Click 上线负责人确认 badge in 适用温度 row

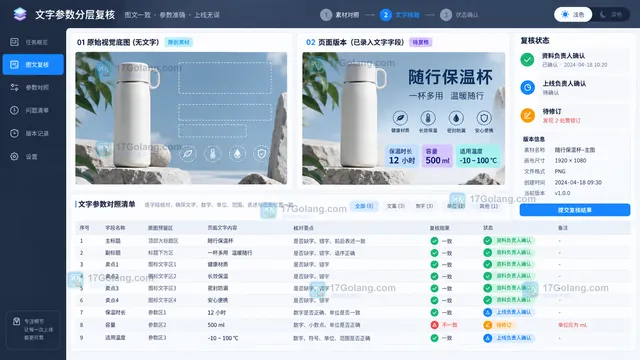pos(508,338)
